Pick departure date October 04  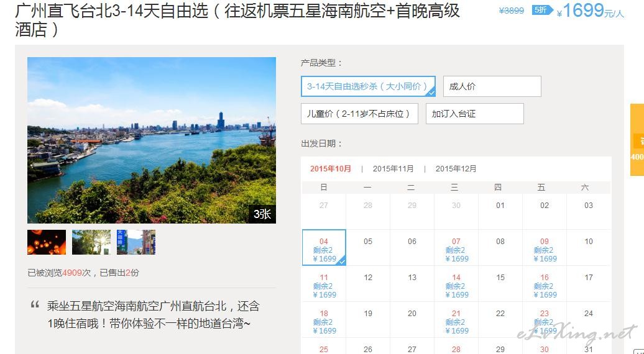324,247
